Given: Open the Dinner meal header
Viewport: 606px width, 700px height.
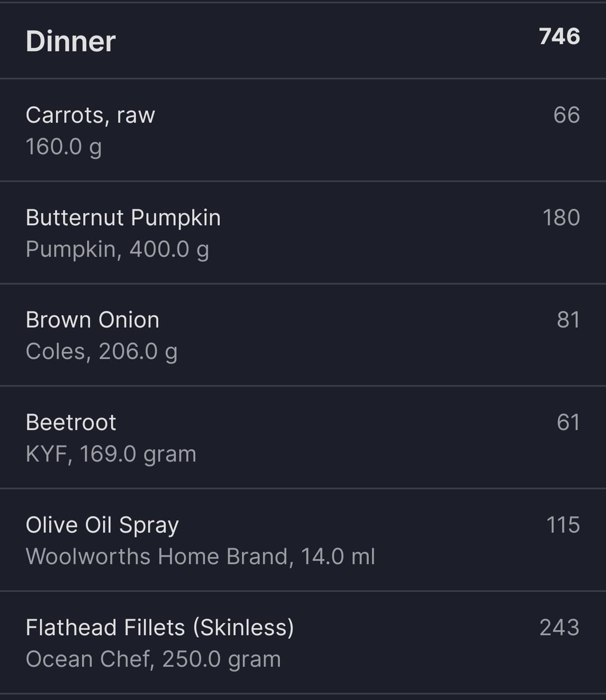Looking at the screenshot, I should (x=303, y=40).
